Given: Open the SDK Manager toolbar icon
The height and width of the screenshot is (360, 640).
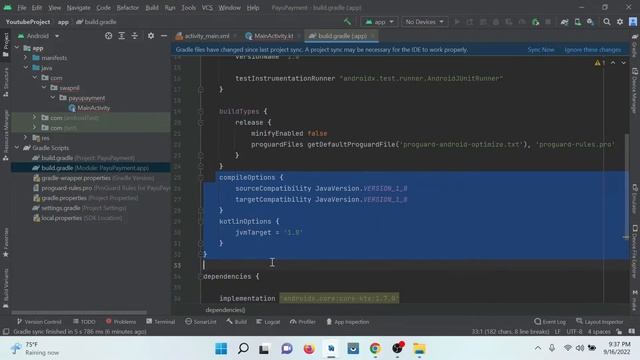Looking at the screenshot, I should tap(591, 22).
